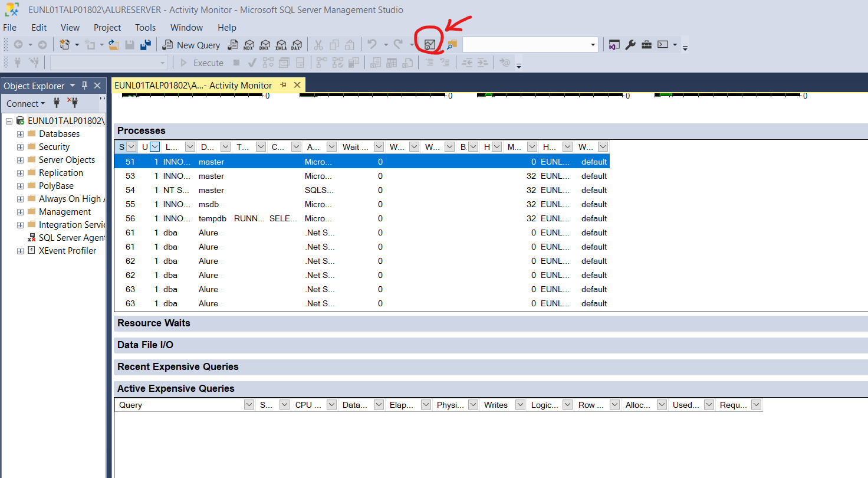This screenshot has width=868, height=478.
Task: Click the Save All icon
Action: (145, 45)
